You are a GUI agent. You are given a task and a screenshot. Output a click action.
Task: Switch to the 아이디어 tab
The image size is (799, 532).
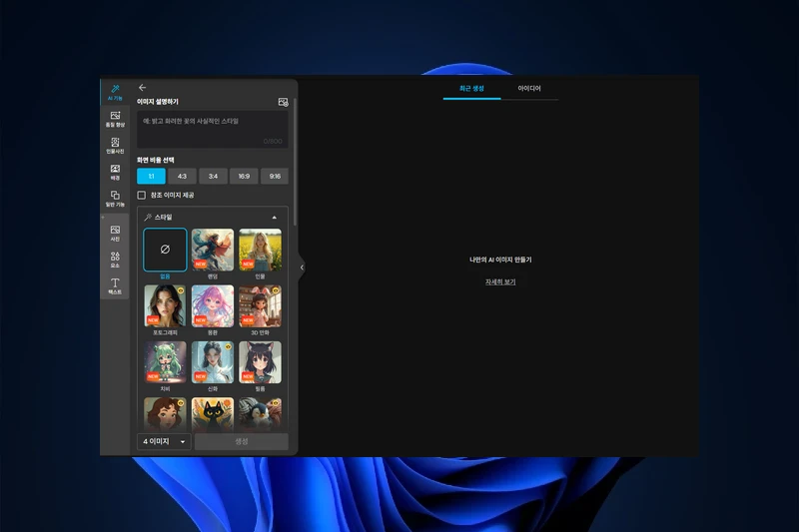529,89
